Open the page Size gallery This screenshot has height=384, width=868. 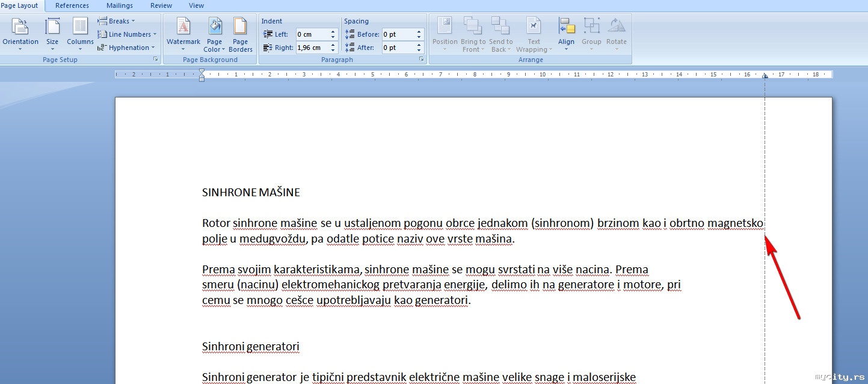coord(52,34)
